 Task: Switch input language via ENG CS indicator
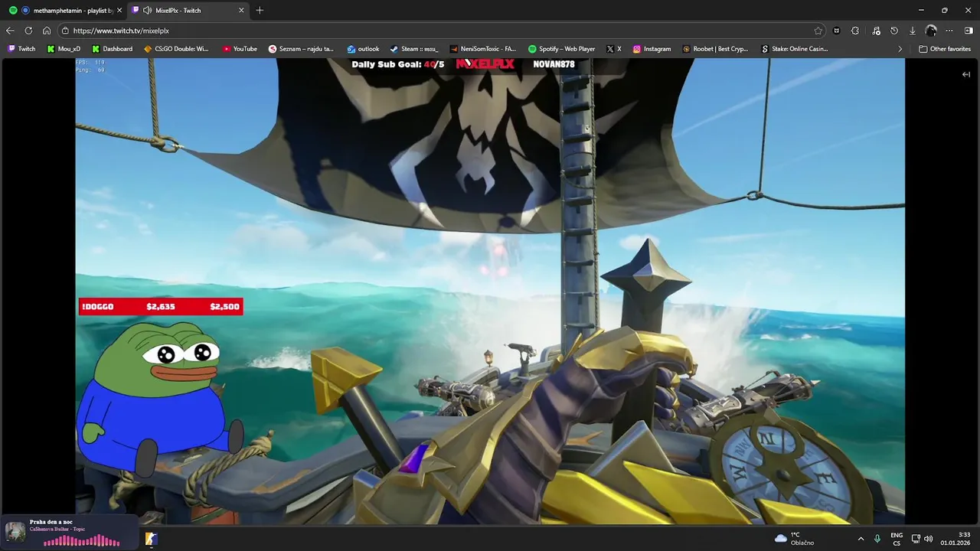[897, 539]
